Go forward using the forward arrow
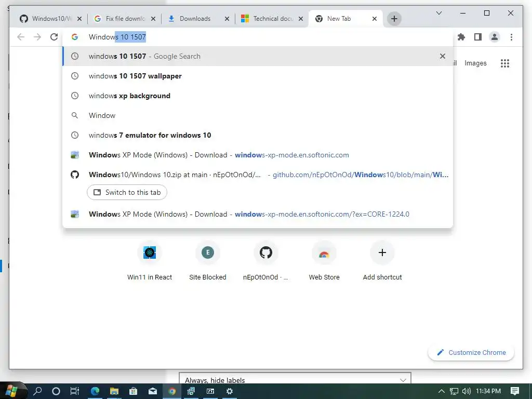 tap(37, 37)
